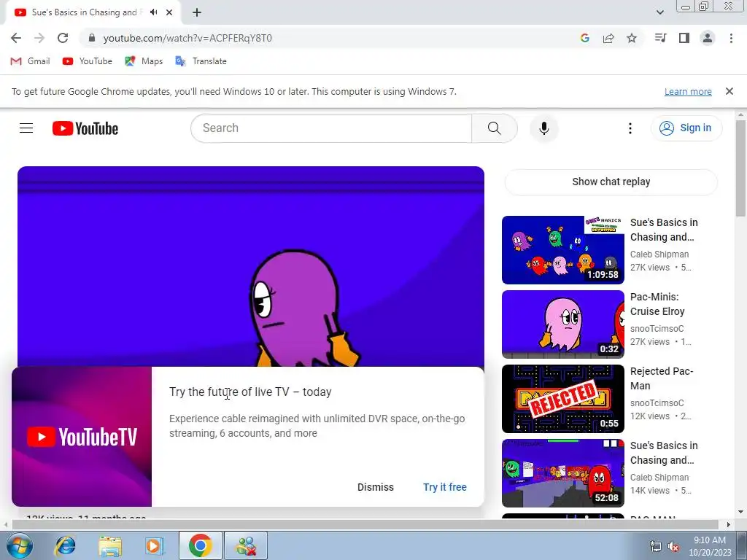Viewport: 747px width, 560px height.
Task: Click the forward navigation arrow
Action: click(39, 38)
